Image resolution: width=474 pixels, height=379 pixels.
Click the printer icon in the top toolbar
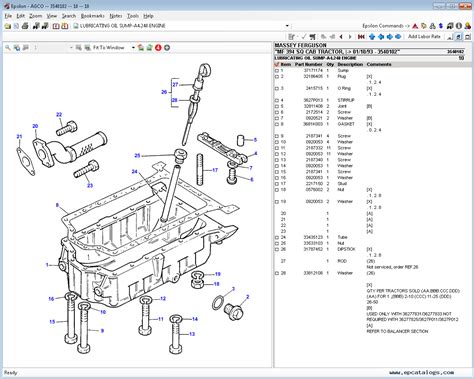[25, 26]
